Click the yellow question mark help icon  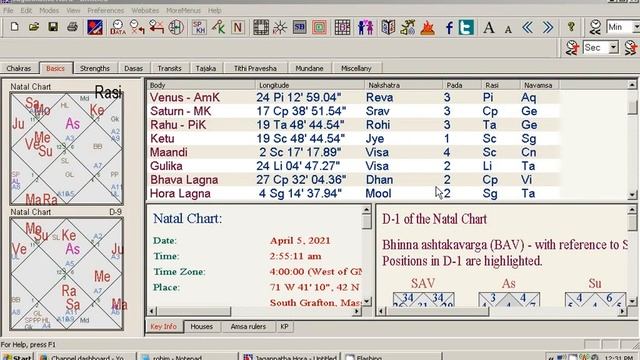(x=571, y=27)
